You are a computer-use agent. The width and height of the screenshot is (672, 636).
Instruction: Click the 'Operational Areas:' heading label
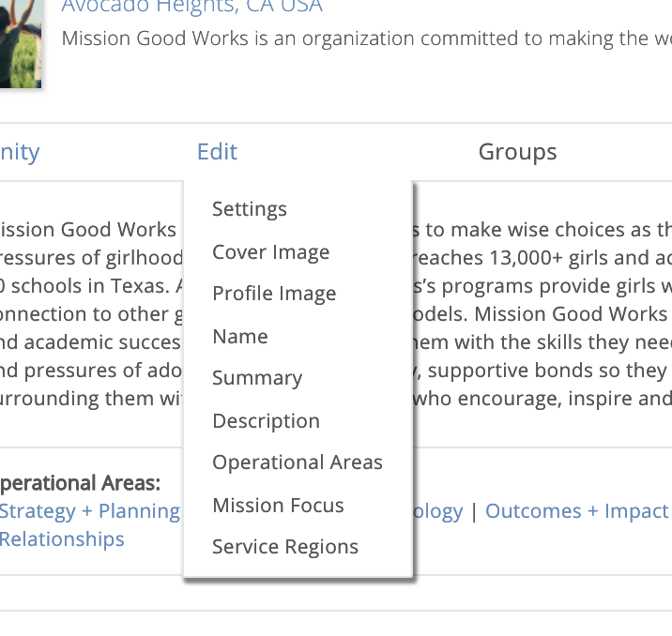point(80,483)
